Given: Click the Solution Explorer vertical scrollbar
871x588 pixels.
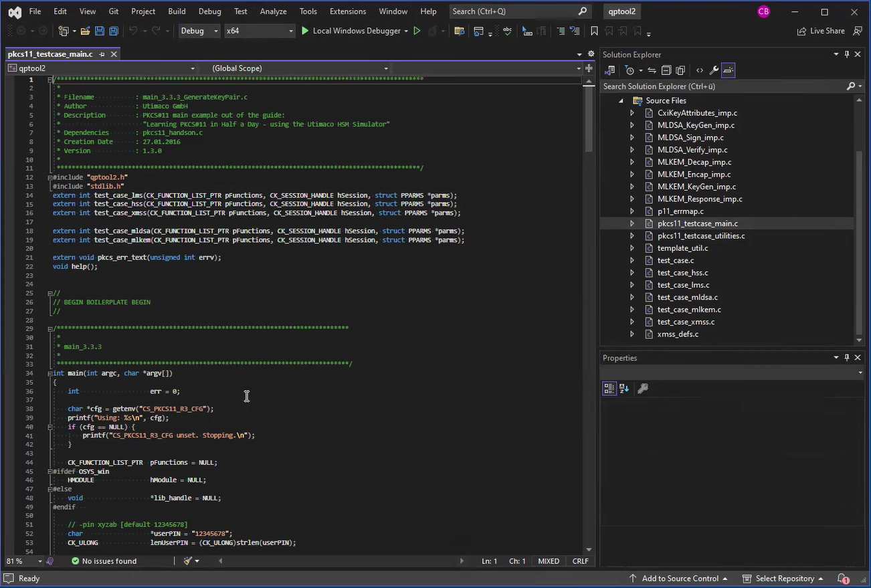Looking at the screenshot, I should click(860, 244).
